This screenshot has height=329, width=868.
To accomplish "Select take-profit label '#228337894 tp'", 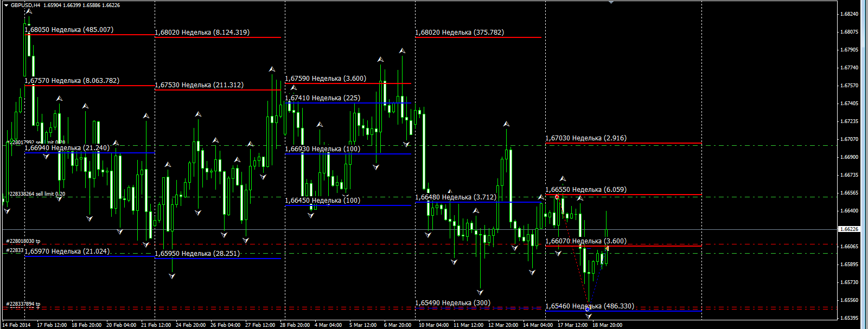I will (x=23, y=304).
